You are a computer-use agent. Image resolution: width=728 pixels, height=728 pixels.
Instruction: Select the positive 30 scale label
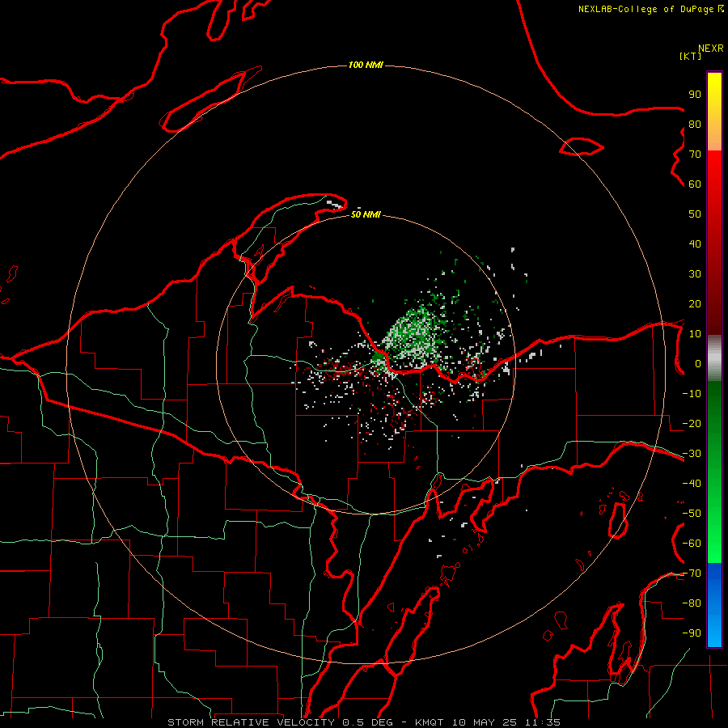click(695, 274)
